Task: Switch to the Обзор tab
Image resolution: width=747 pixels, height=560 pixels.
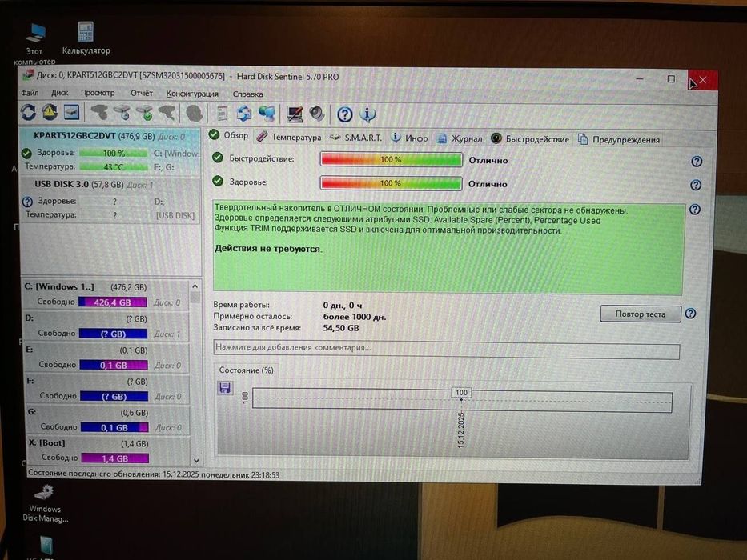Action: [x=229, y=136]
